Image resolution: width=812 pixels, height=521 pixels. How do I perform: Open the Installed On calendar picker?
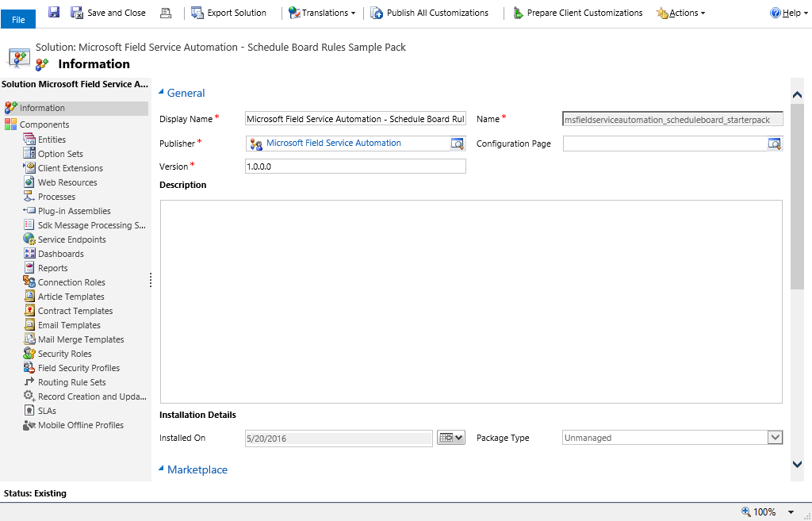[451, 438]
